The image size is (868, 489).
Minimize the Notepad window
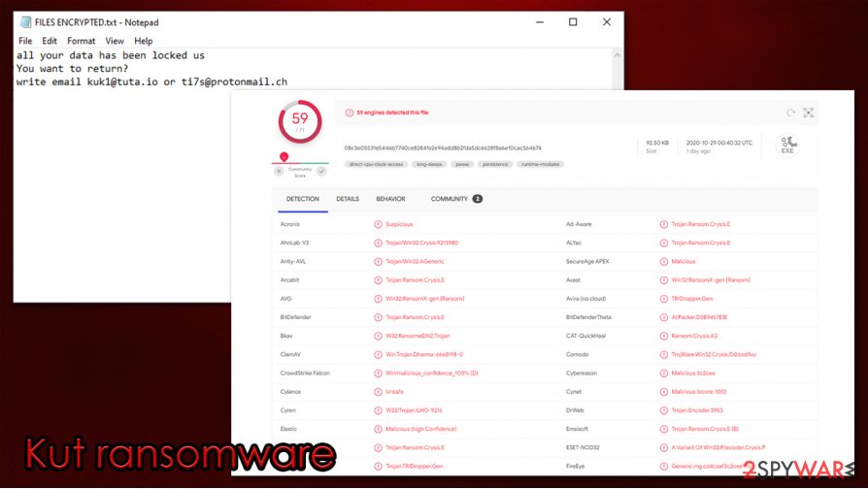click(540, 22)
